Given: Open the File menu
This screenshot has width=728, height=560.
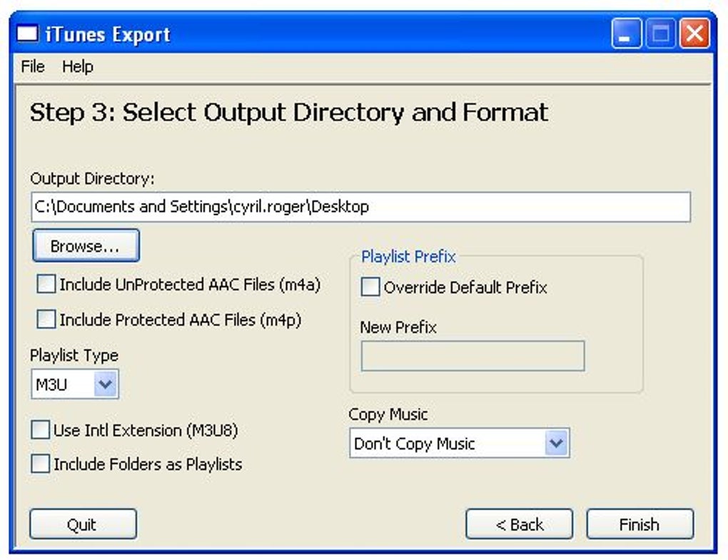Looking at the screenshot, I should pos(33,67).
